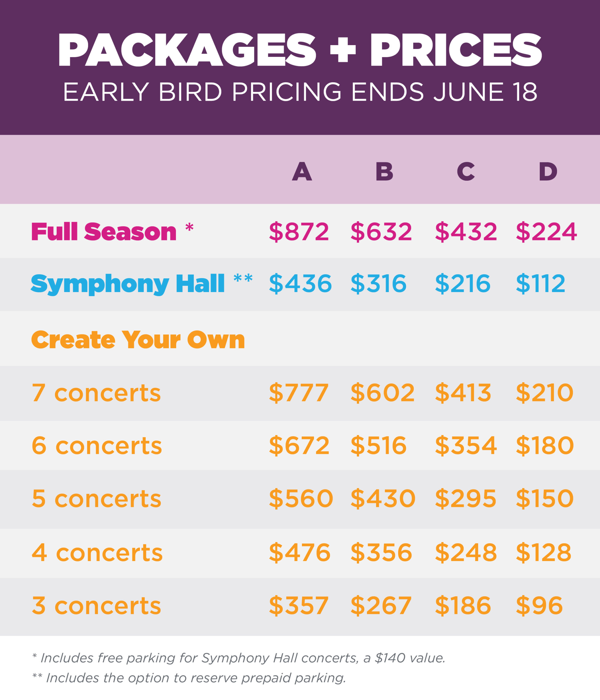
Task: Click the 7 concerts row label
Action: pos(96,393)
